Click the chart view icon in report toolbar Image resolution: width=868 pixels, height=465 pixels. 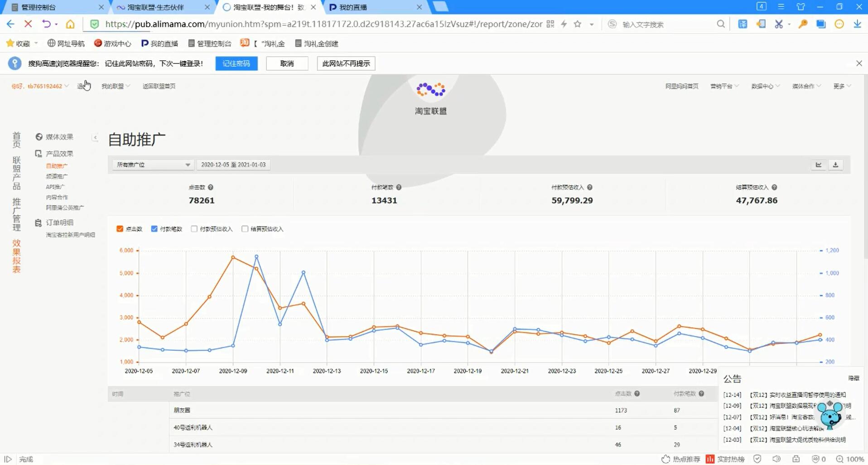(x=818, y=165)
